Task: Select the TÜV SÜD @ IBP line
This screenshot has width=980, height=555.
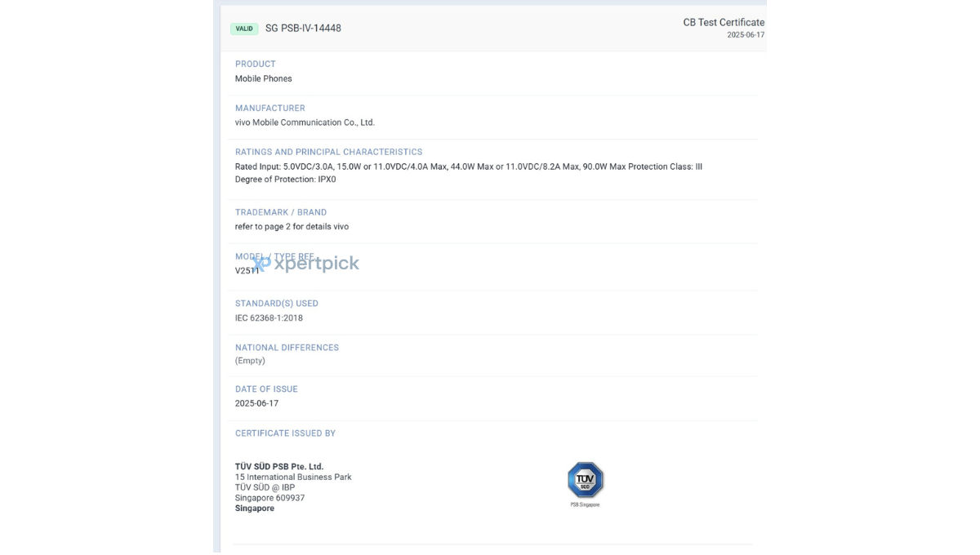Action: (265, 487)
